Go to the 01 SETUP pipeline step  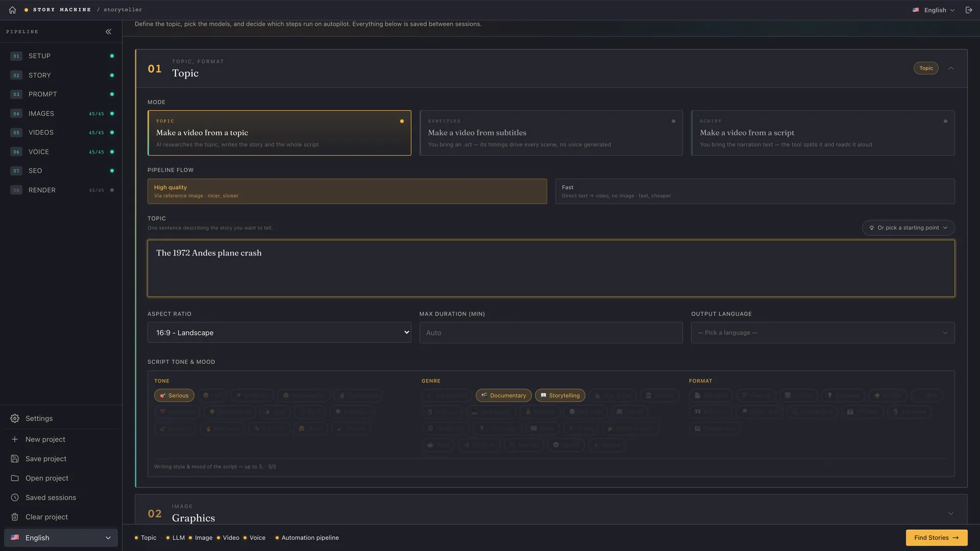coord(61,56)
